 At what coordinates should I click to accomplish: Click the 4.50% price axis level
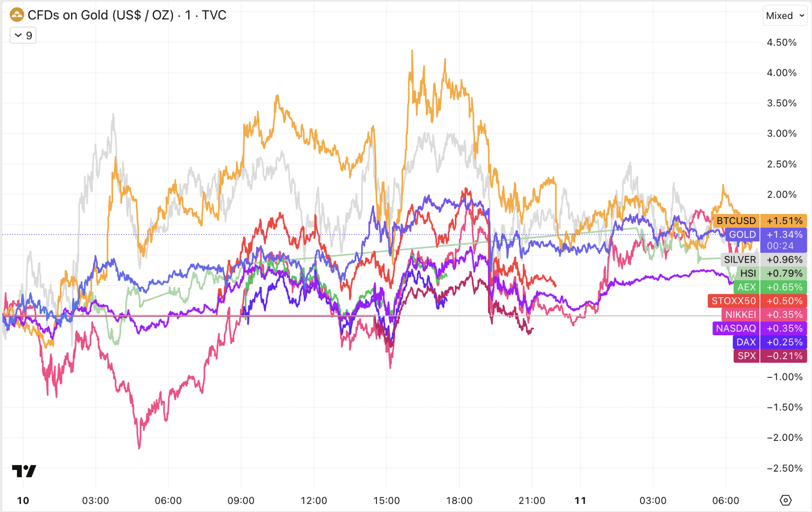(x=781, y=43)
